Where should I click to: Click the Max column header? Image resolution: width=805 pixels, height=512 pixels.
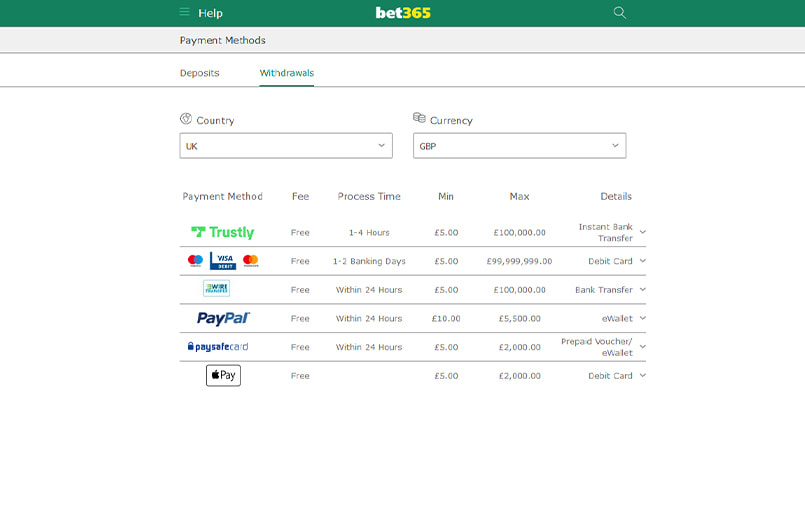coord(519,196)
